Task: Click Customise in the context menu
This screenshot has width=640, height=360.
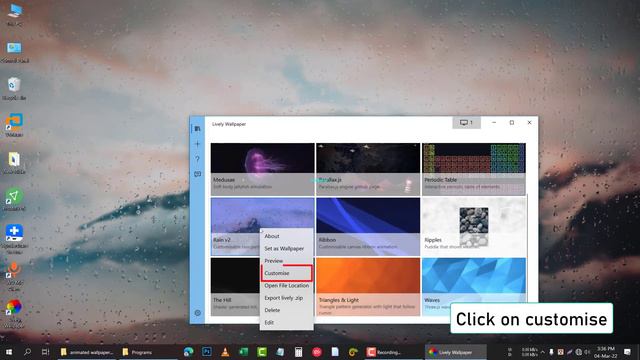Action: click(x=287, y=273)
